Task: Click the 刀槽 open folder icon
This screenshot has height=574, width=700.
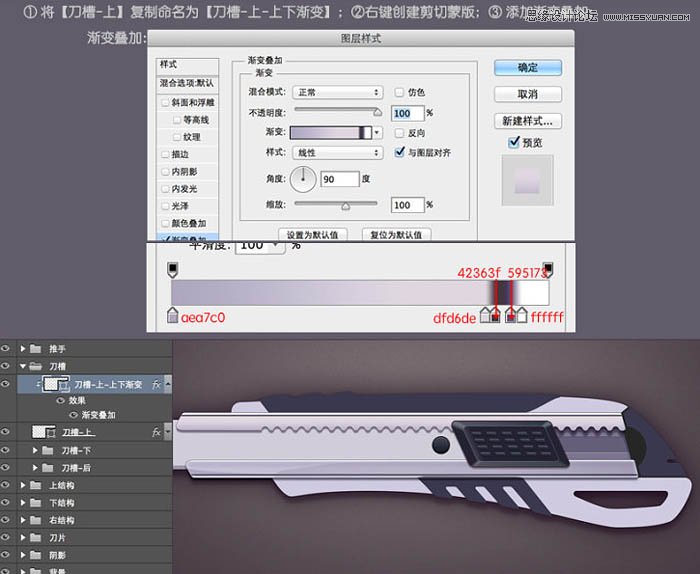Action: click(35, 366)
